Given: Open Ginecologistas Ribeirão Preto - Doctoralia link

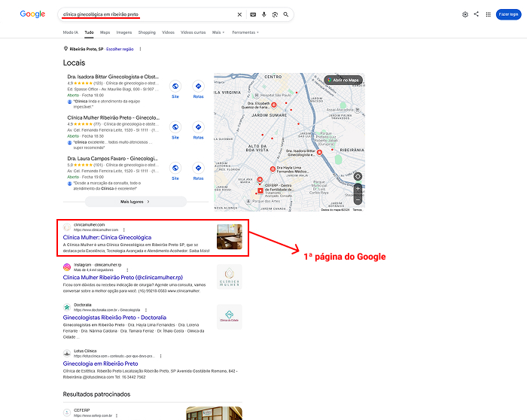Looking at the screenshot, I should (x=114, y=318).
